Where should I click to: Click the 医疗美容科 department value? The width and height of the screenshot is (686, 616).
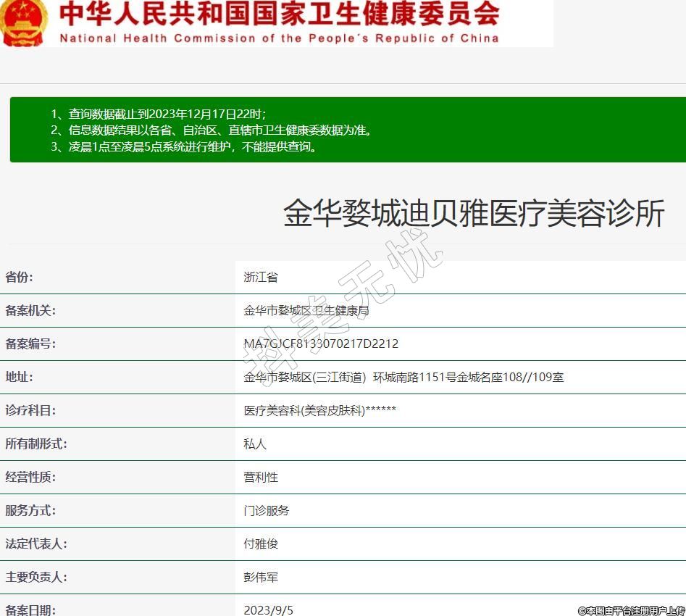[x=319, y=410]
